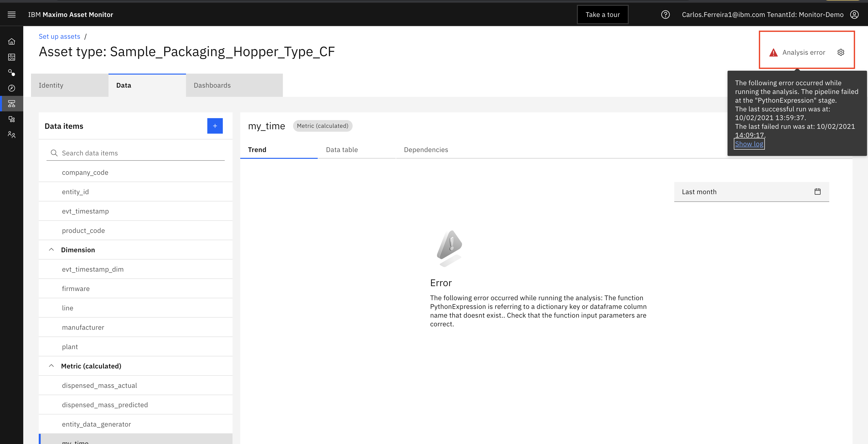
Task: Select the company_code data item
Action: click(135, 172)
